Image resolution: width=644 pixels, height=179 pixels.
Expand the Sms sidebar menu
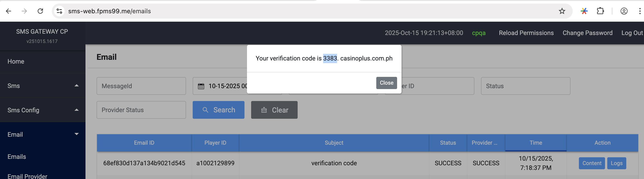43,86
